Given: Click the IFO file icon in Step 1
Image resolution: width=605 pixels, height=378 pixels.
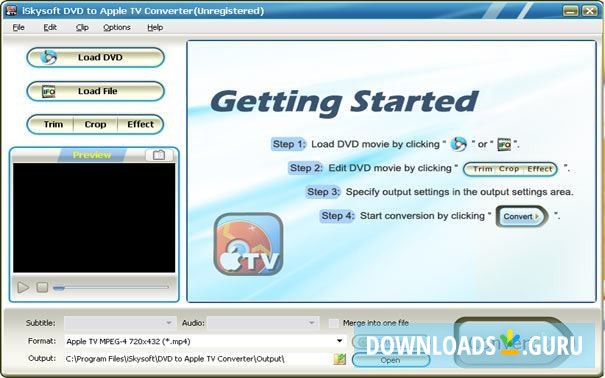Looking at the screenshot, I should (504, 144).
